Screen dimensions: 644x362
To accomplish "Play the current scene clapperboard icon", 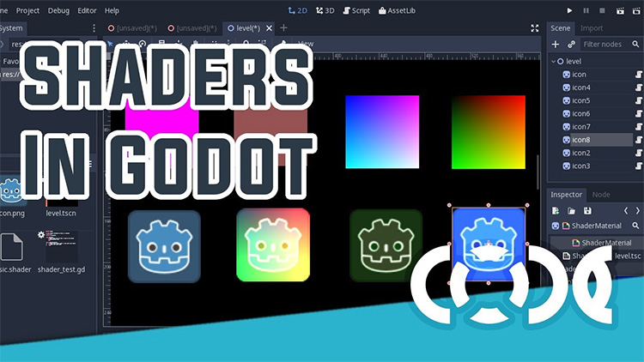I will (x=620, y=10).
